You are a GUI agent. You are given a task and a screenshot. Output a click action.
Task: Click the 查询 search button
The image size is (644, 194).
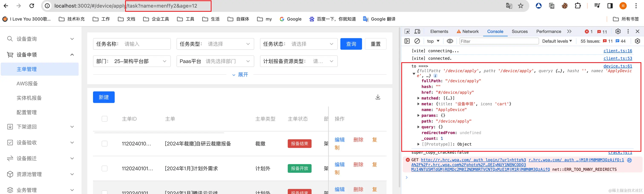[x=351, y=44]
